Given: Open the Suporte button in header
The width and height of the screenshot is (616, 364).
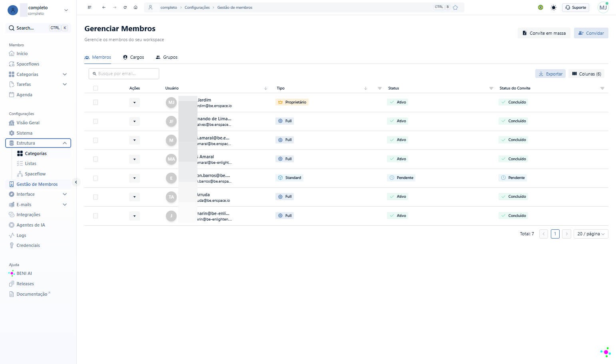Looking at the screenshot, I should coord(576,8).
